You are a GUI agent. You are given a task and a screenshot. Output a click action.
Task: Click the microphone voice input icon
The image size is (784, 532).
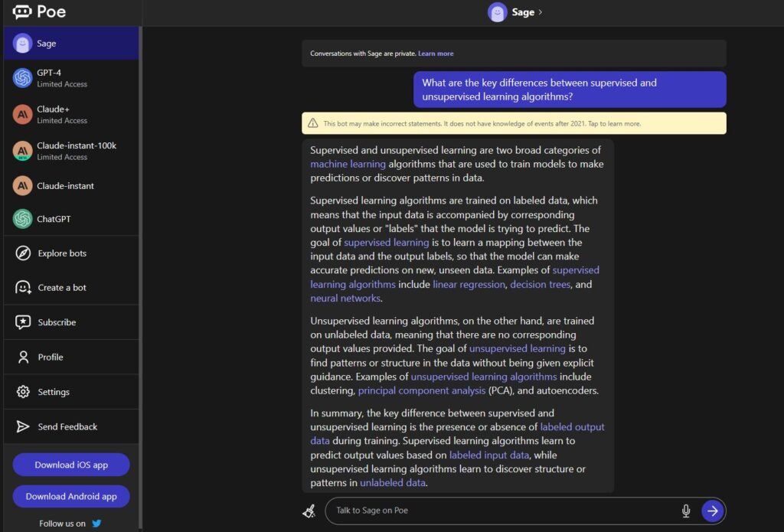(x=685, y=511)
